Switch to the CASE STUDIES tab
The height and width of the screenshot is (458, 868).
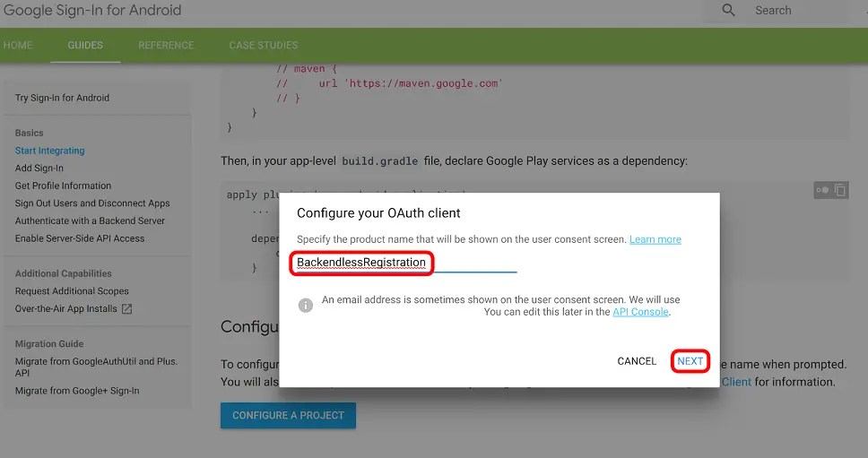(x=264, y=46)
